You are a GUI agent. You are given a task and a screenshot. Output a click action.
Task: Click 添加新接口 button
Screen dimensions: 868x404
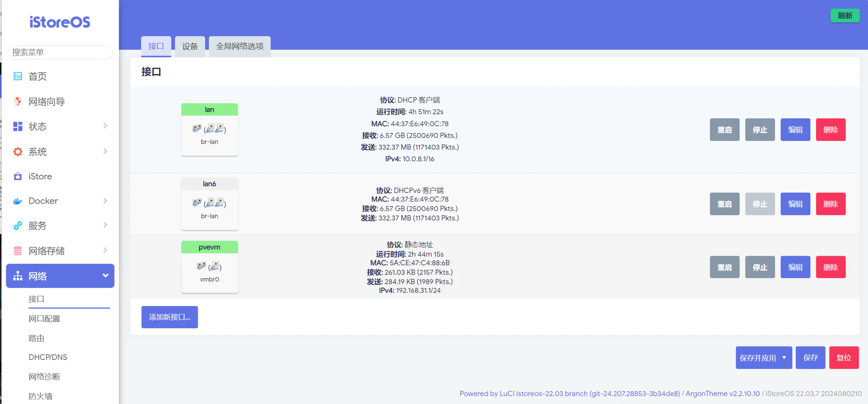[x=169, y=317]
